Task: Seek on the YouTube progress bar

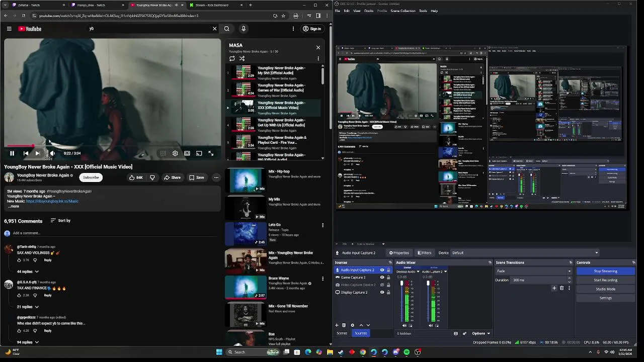Action: [x=112, y=146]
